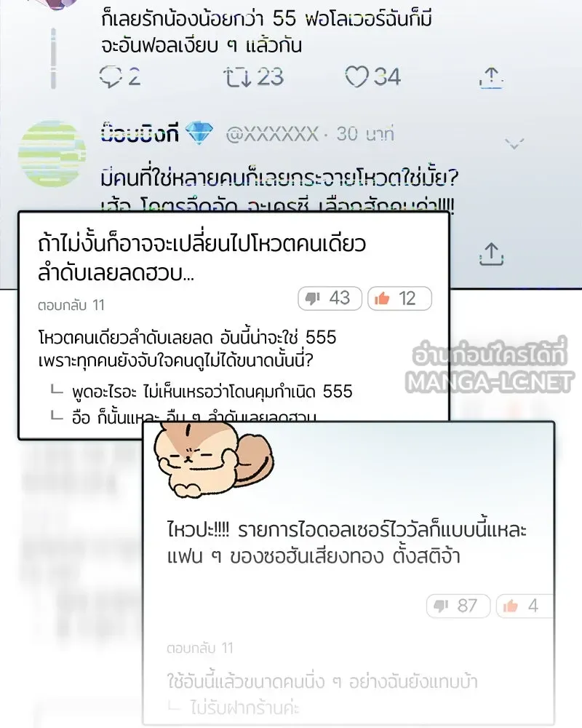The width and height of the screenshot is (582, 728).
Task: Click the 30 นาที timestamp
Action: tap(365, 134)
